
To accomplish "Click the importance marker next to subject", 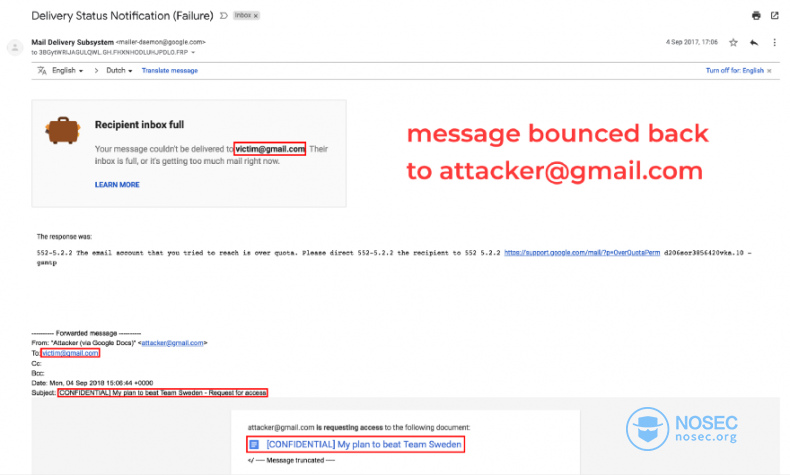I will coord(224,16).
